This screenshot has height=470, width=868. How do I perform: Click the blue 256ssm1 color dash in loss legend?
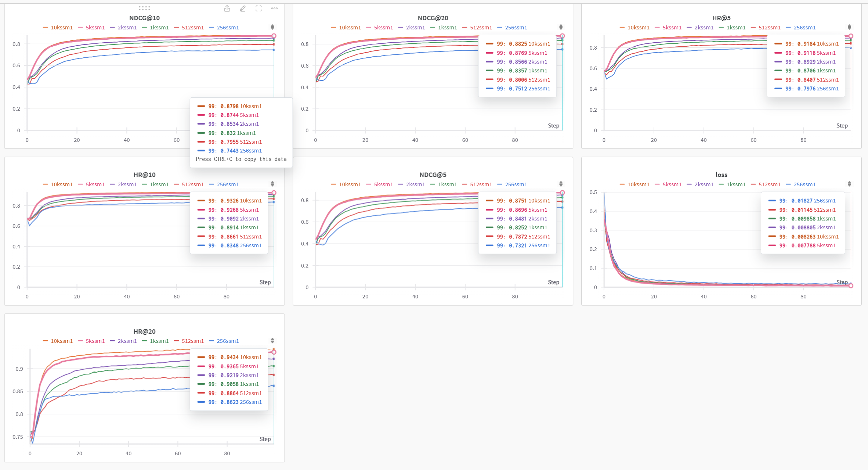788,184
